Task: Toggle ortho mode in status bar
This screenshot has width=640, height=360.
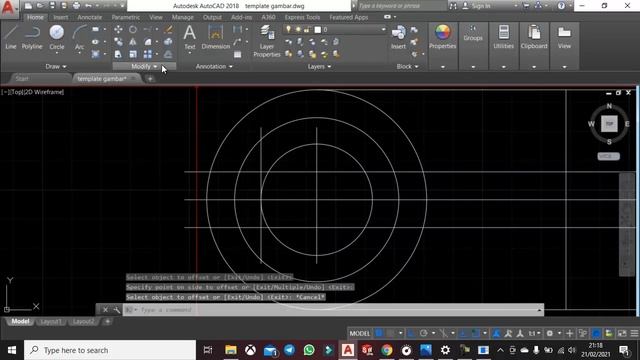Action: (411, 333)
